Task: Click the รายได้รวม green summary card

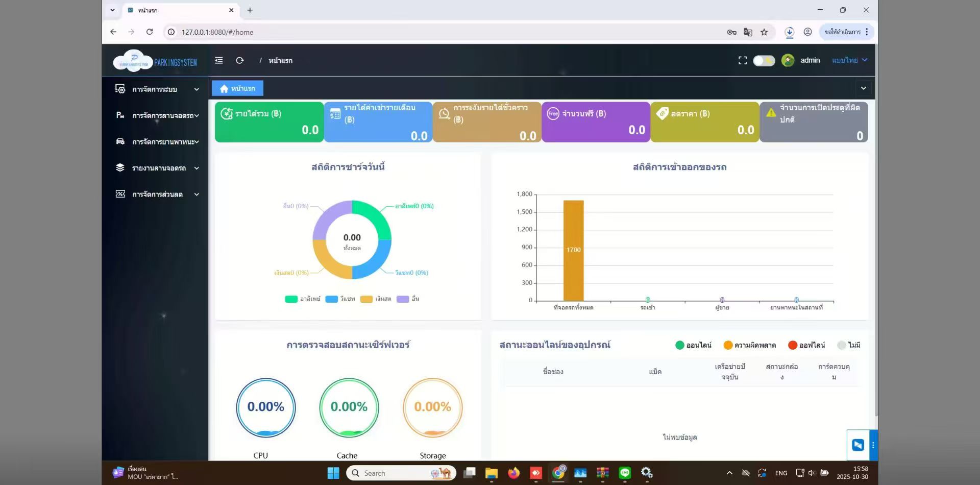Action: [269, 122]
